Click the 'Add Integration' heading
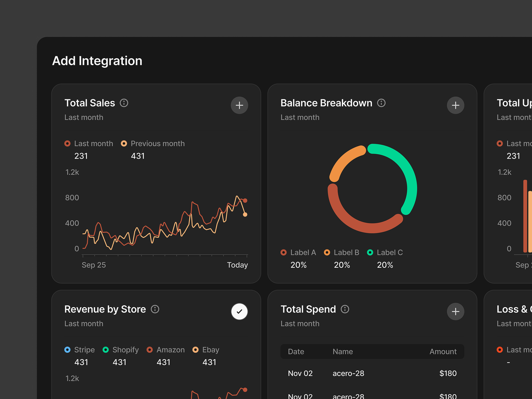 point(97,61)
